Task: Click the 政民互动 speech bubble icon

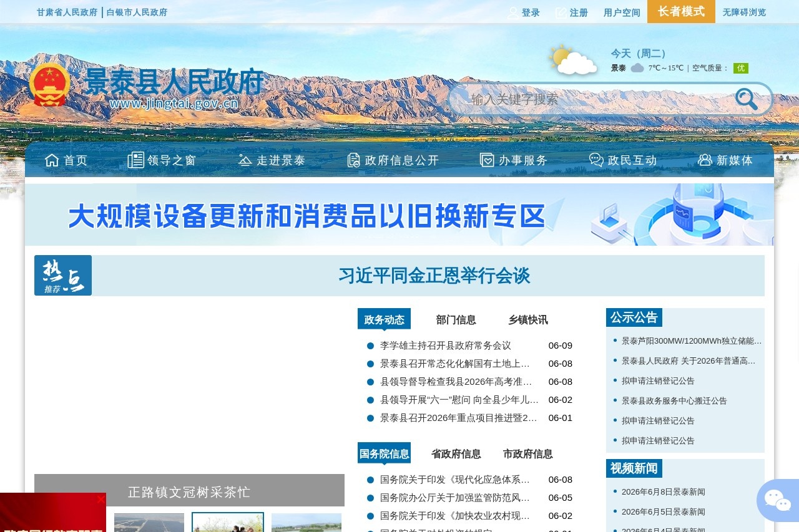Action: coord(596,160)
